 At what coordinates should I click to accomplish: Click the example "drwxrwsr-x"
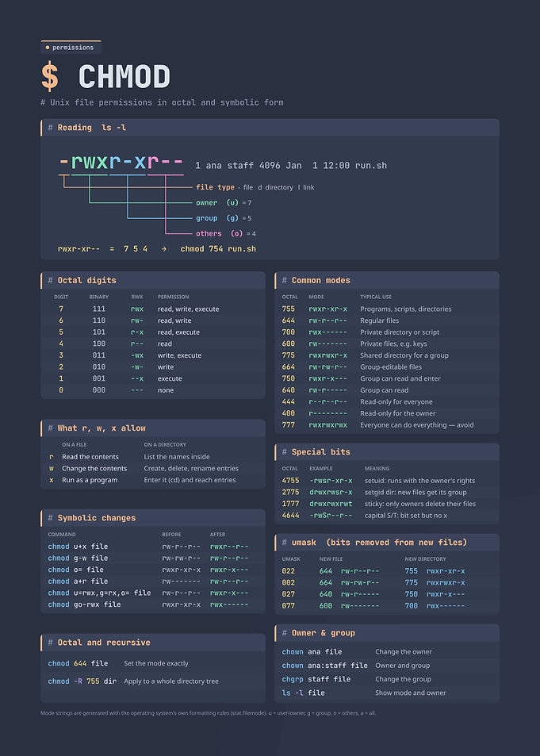331,493
